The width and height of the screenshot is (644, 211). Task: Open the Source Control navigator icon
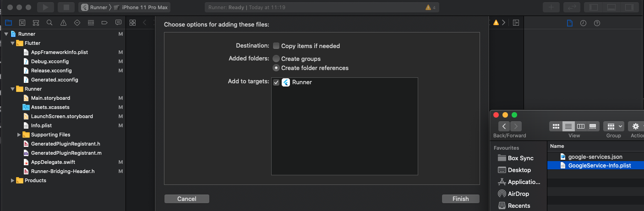point(22,22)
